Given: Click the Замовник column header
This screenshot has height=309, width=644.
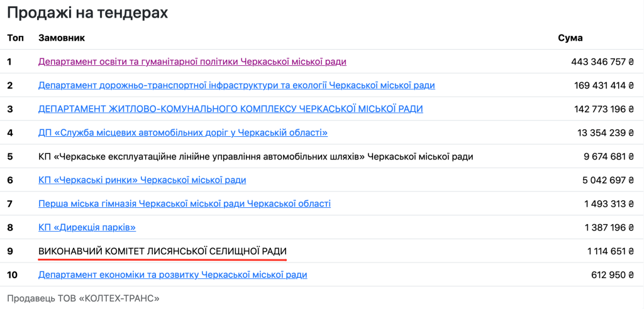Looking at the screenshot, I should coord(62,38).
